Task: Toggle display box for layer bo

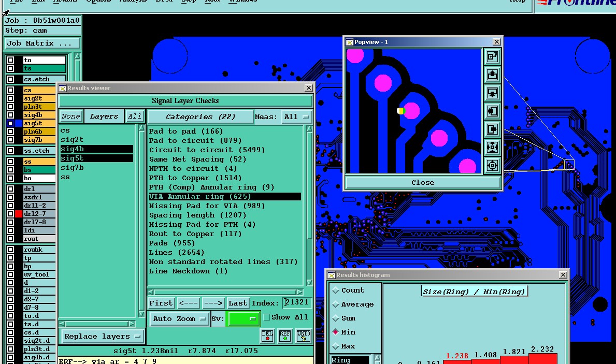Action: [x=10, y=178]
